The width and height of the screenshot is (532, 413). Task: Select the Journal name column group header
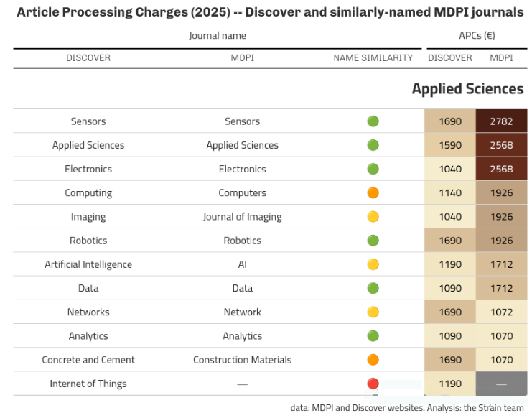(218, 35)
